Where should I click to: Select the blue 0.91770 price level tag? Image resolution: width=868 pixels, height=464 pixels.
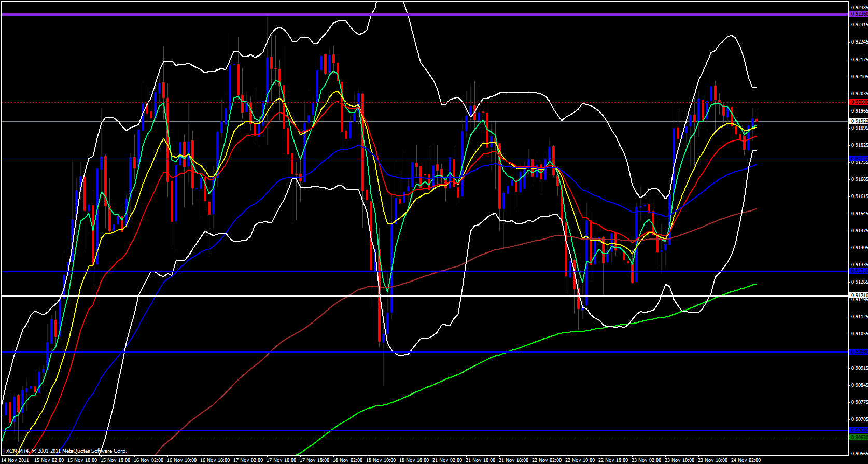pyautogui.click(x=859, y=158)
